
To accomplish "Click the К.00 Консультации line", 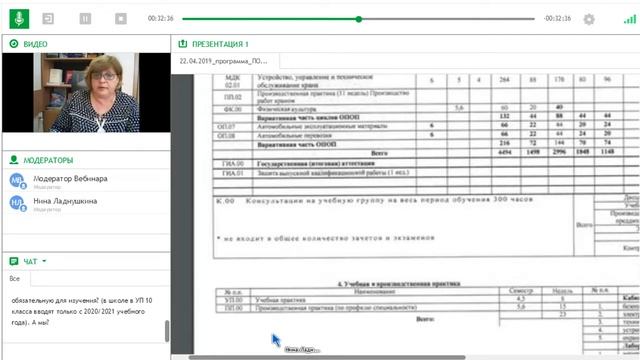I will point(374,200).
